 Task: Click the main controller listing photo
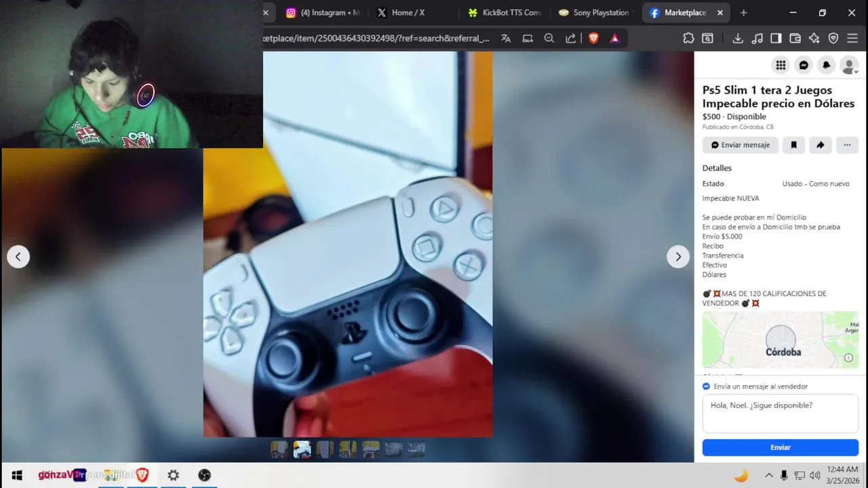pos(348,245)
